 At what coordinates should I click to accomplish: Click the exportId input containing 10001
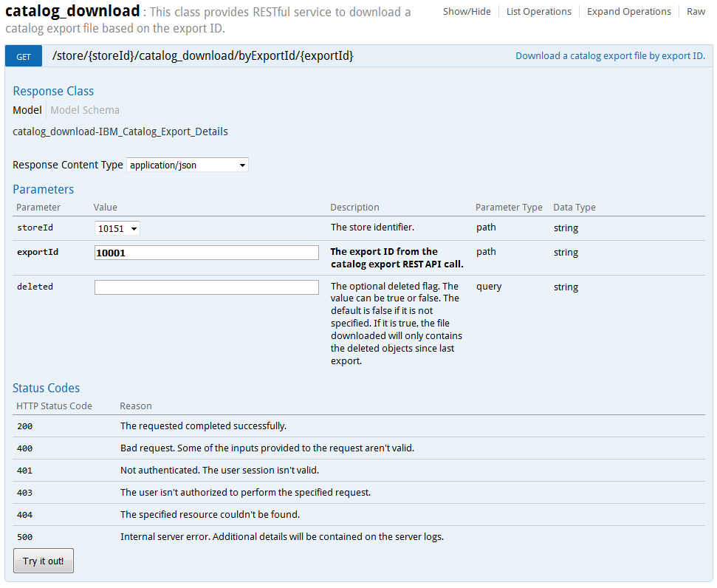coord(206,253)
